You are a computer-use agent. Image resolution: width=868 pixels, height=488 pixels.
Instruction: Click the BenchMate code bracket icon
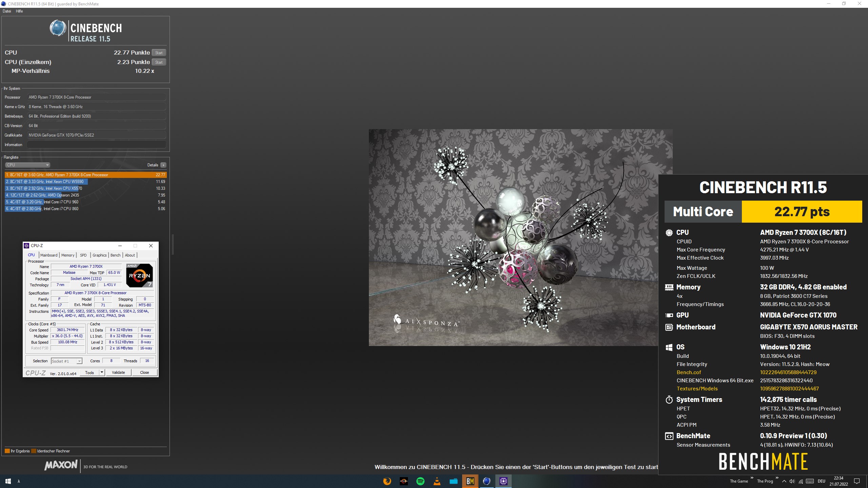(x=669, y=436)
